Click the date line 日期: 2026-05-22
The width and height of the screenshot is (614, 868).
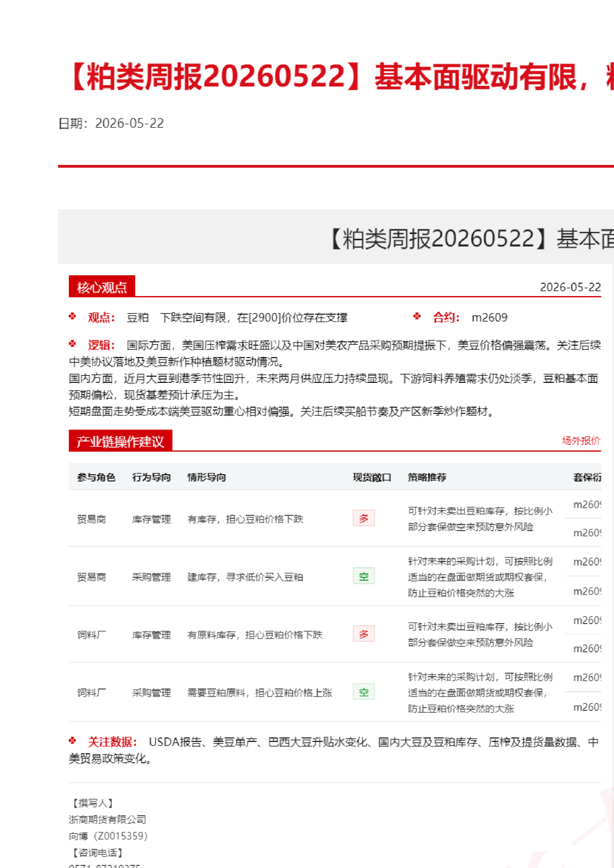(x=111, y=123)
